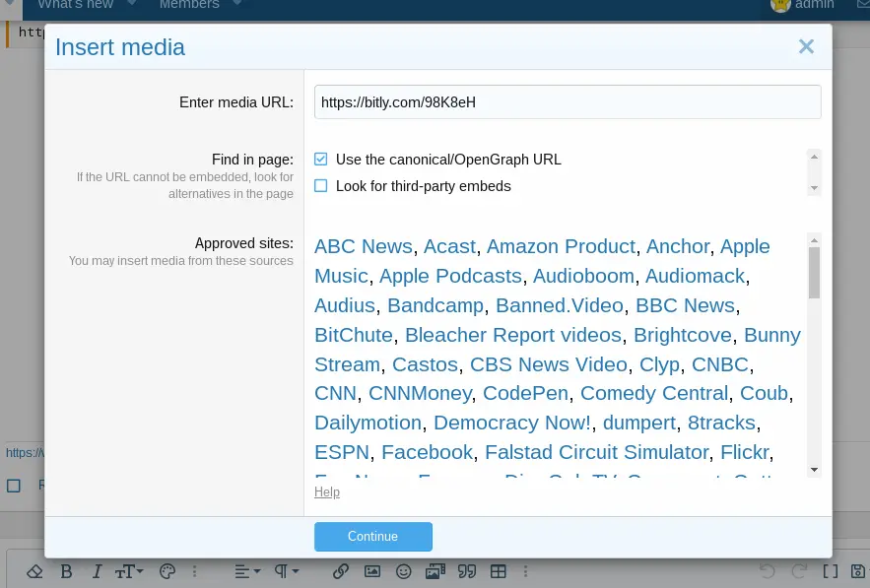
Task: Open the CNBC link
Action: pyautogui.click(x=720, y=364)
